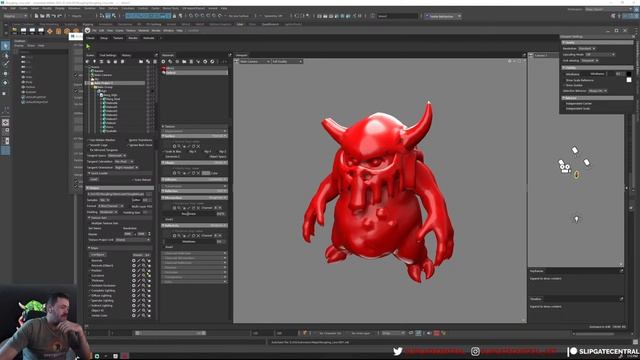Viewport: 640px width, 360px height.
Task: Click the Maya time range slider at bottom
Action: pos(170,333)
